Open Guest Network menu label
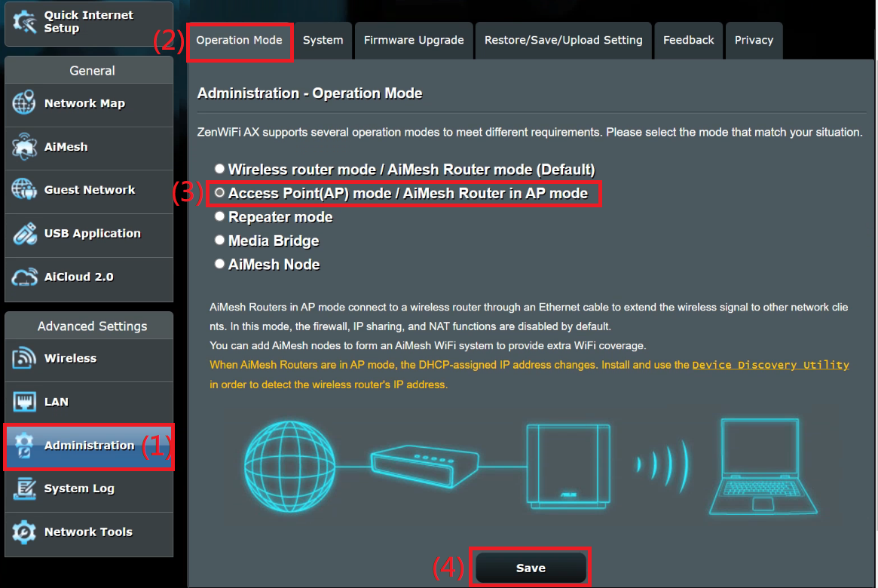This screenshot has height=588, width=878. (90, 190)
